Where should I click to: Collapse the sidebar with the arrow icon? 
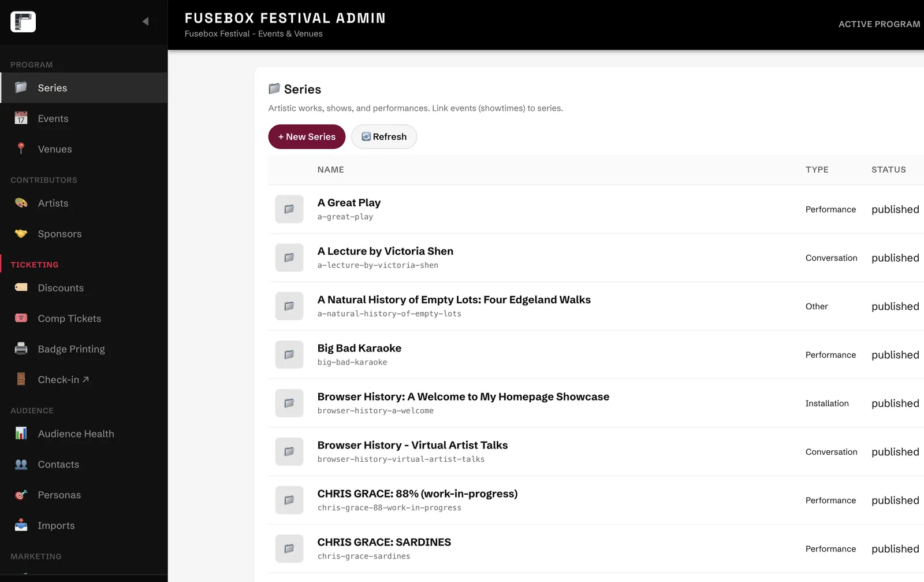pyautogui.click(x=146, y=21)
